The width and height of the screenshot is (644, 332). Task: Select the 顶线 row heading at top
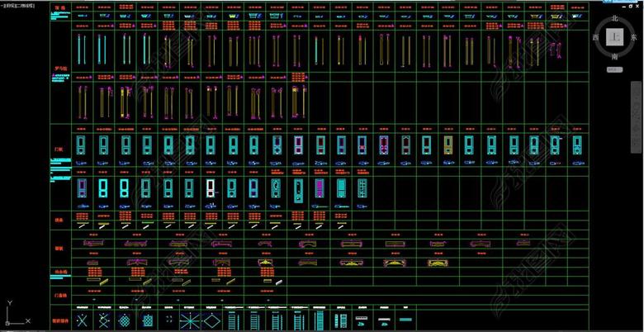coord(59,7)
